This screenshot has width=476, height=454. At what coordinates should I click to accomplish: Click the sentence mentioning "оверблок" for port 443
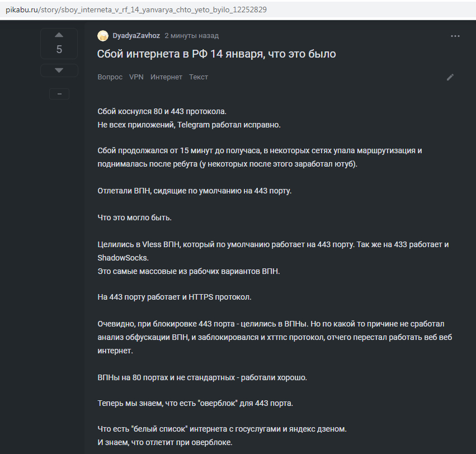(x=195, y=404)
